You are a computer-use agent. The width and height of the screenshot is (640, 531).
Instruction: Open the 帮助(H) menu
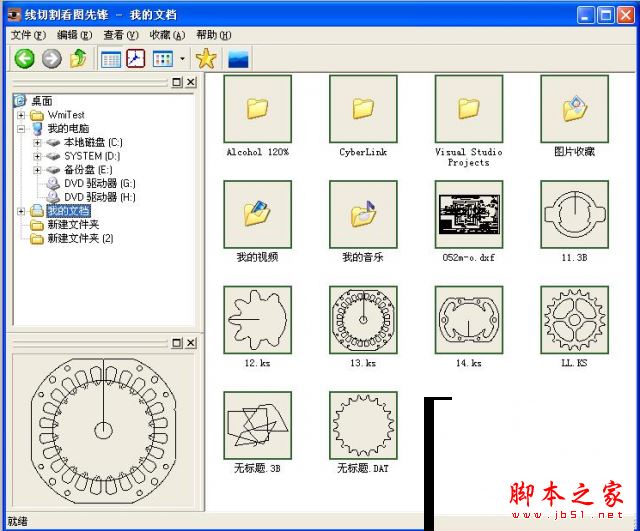click(213, 35)
